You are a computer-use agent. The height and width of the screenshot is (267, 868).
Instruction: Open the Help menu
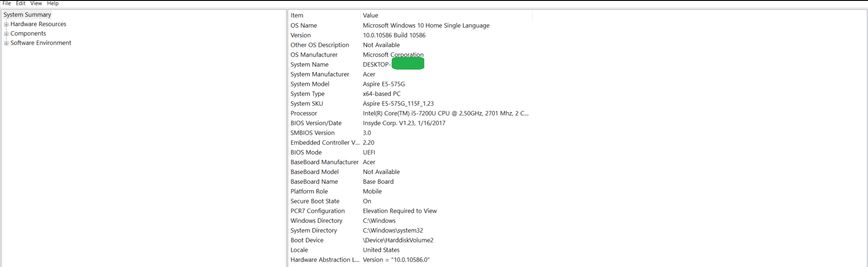53,3
